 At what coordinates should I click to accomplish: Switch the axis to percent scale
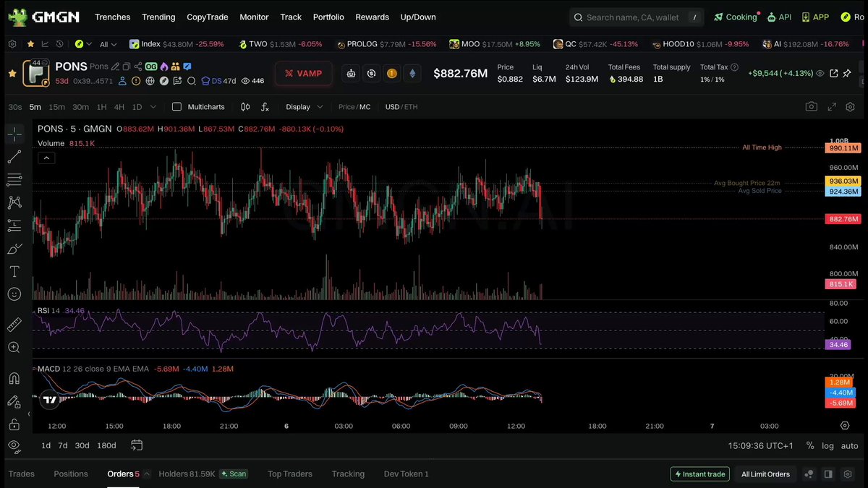click(810, 446)
